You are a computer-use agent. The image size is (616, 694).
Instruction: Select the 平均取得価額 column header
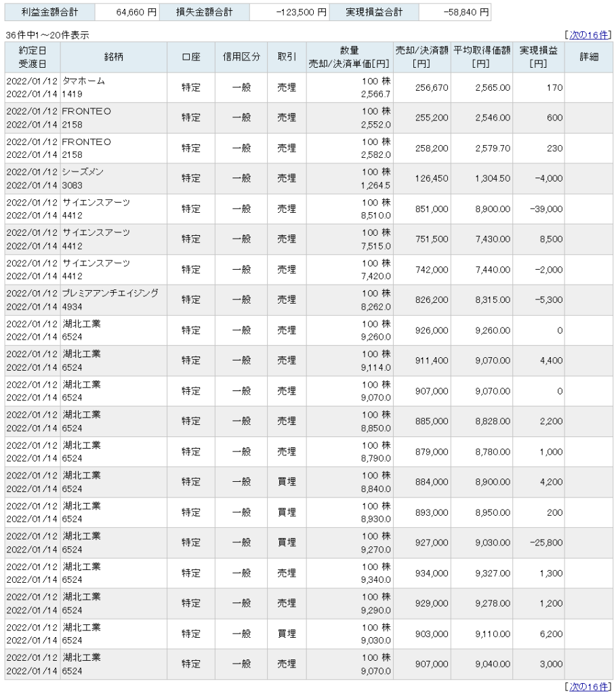[x=482, y=57]
